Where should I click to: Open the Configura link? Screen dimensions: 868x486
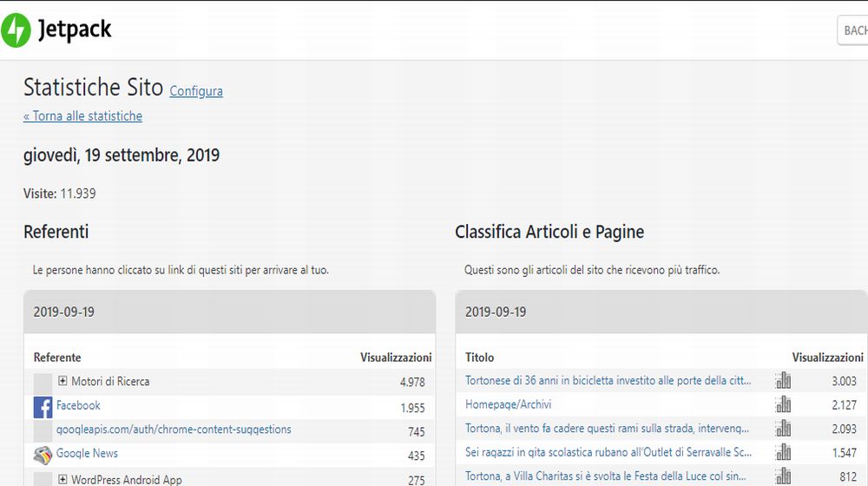tap(196, 91)
